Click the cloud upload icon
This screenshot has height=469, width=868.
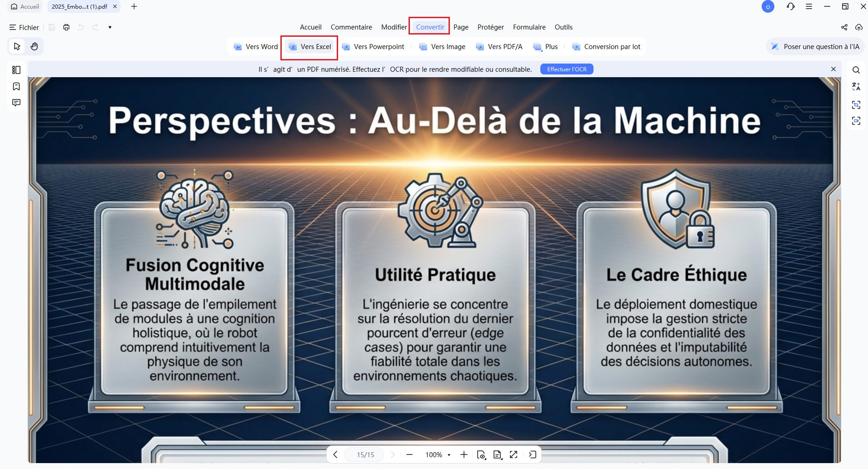859,27
